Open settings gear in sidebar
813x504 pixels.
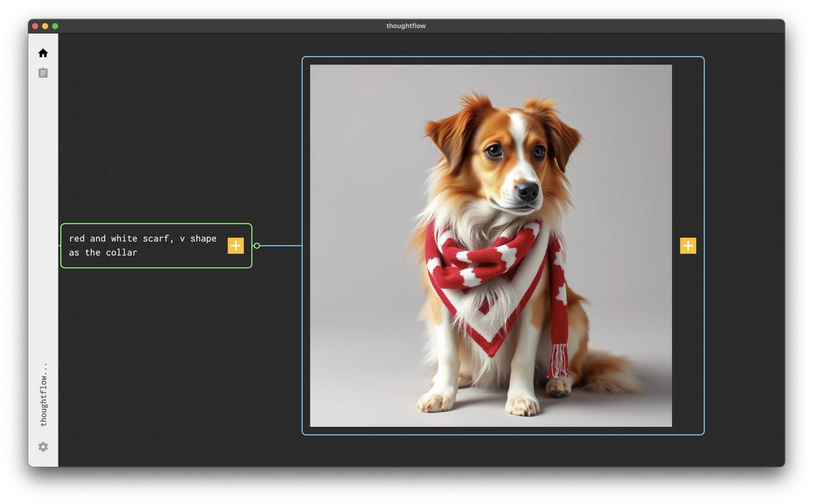[43, 447]
